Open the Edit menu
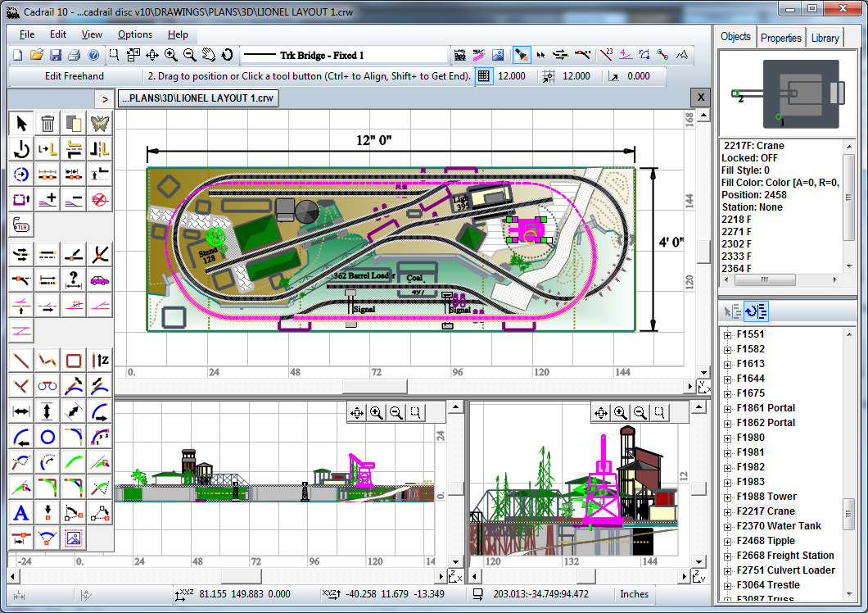 57,34
